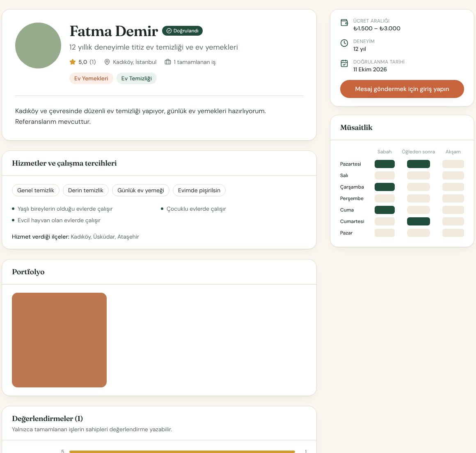Screen dimensions: 476x453
Task: Select the Ev Temizliği category tag
Action: [137, 78]
